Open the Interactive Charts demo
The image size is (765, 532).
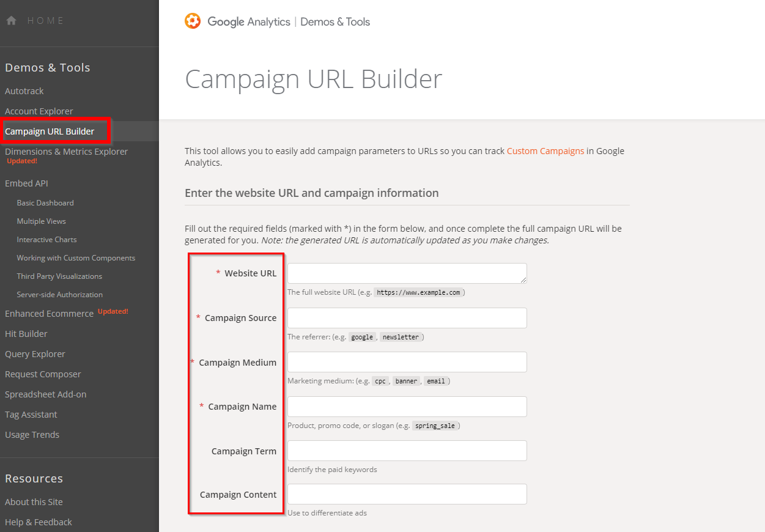[x=46, y=240]
